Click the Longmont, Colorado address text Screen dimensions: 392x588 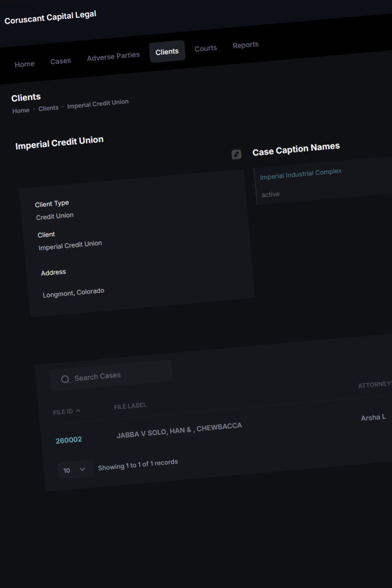click(73, 293)
